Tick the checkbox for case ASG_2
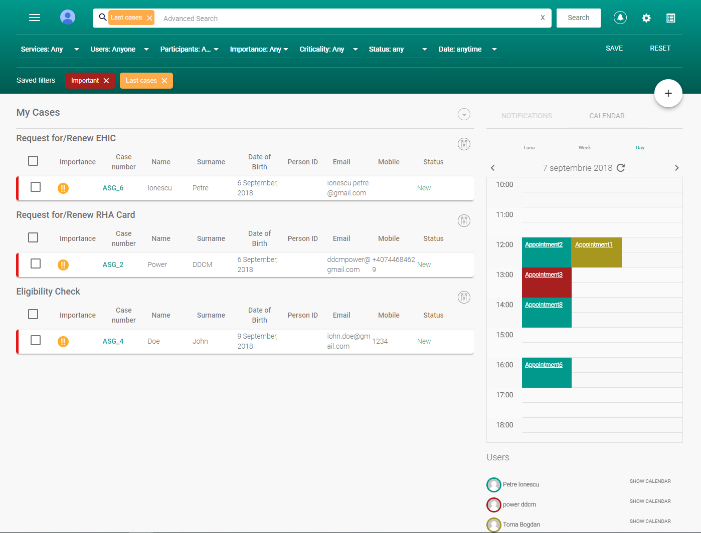701x533 pixels. 35,264
